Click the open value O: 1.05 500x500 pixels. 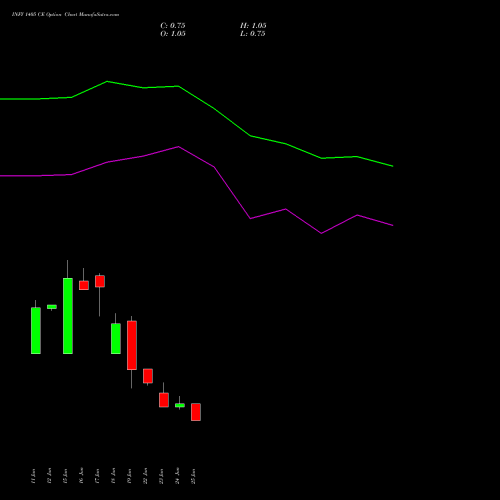(173, 34)
